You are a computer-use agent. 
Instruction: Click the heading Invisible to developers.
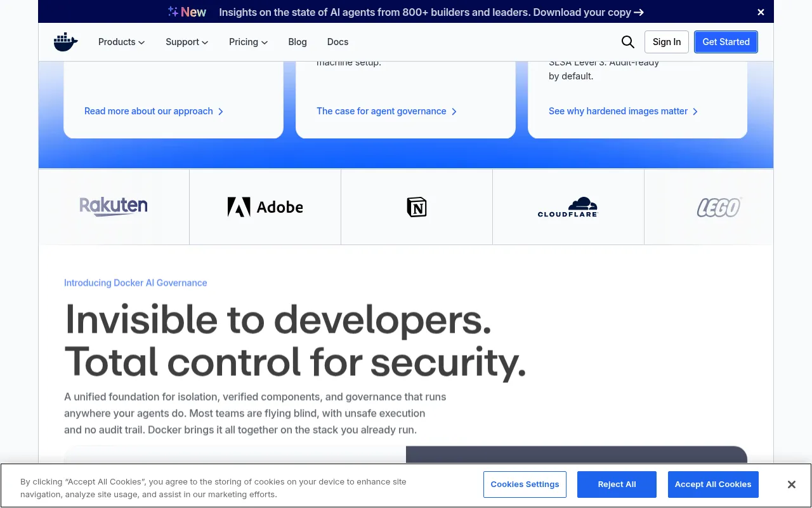278,319
